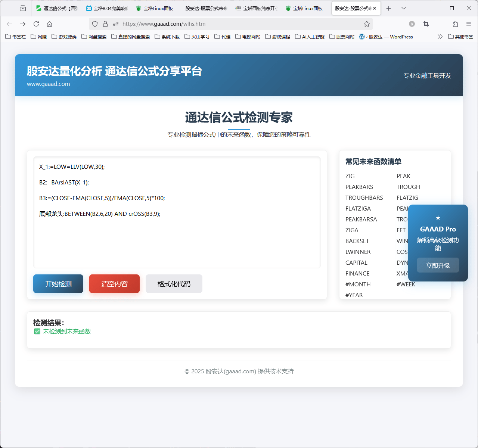The width and height of the screenshot is (478, 448).
Task: View site security lock information
Action: click(x=105, y=24)
